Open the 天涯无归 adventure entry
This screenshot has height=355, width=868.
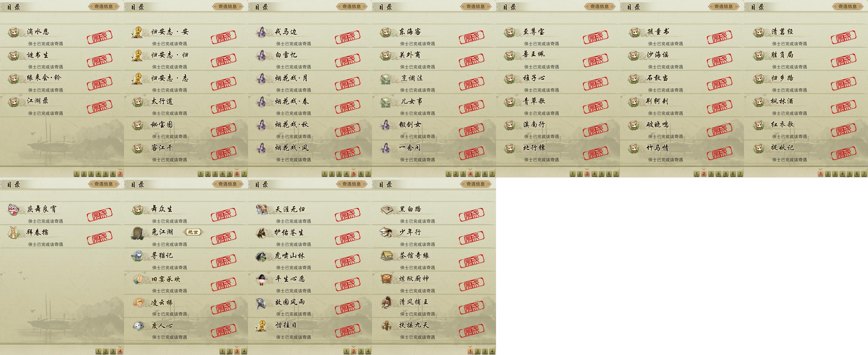(x=310, y=213)
